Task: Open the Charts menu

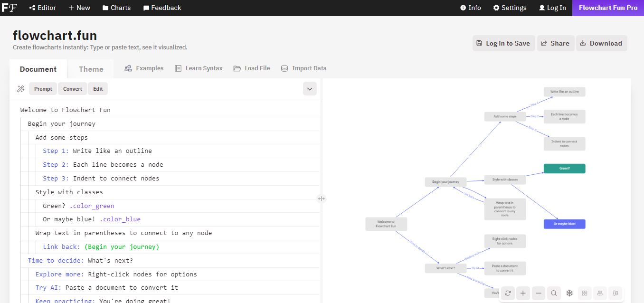Action: tap(116, 8)
